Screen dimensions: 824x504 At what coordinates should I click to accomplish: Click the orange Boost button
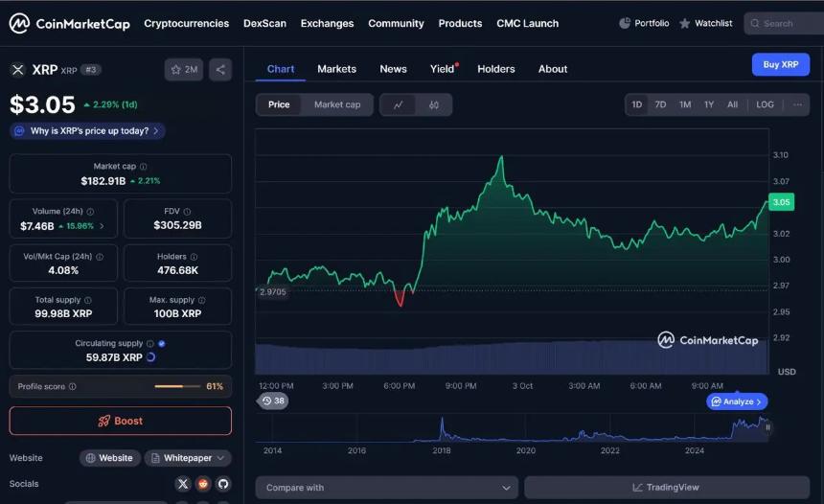click(x=121, y=421)
